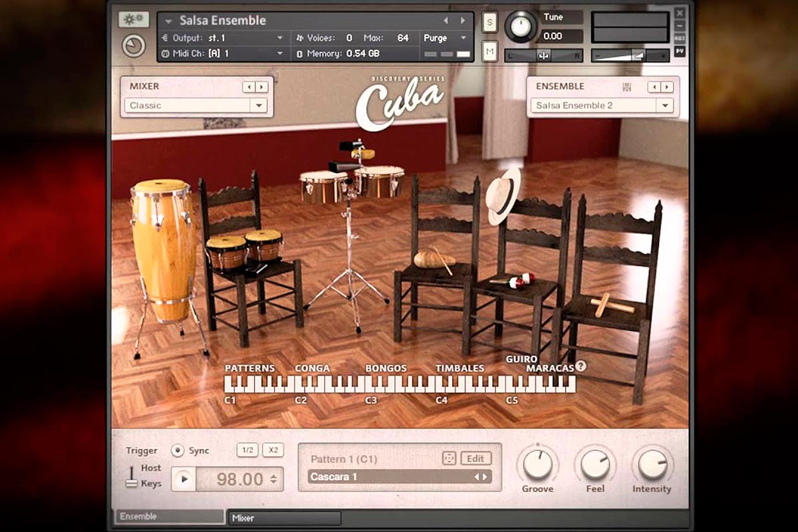Click the timbales on the stand
Viewport: 798px width, 532px height.
pos(352,185)
